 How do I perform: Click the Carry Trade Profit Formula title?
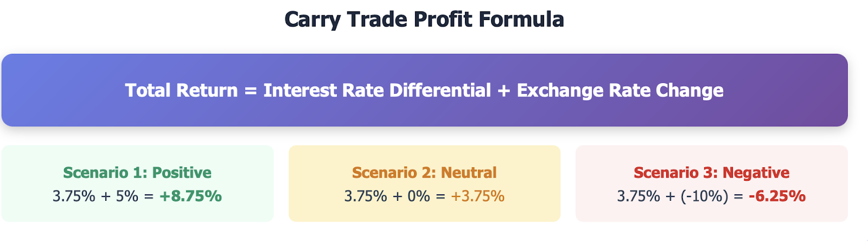(x=424, y=20)
